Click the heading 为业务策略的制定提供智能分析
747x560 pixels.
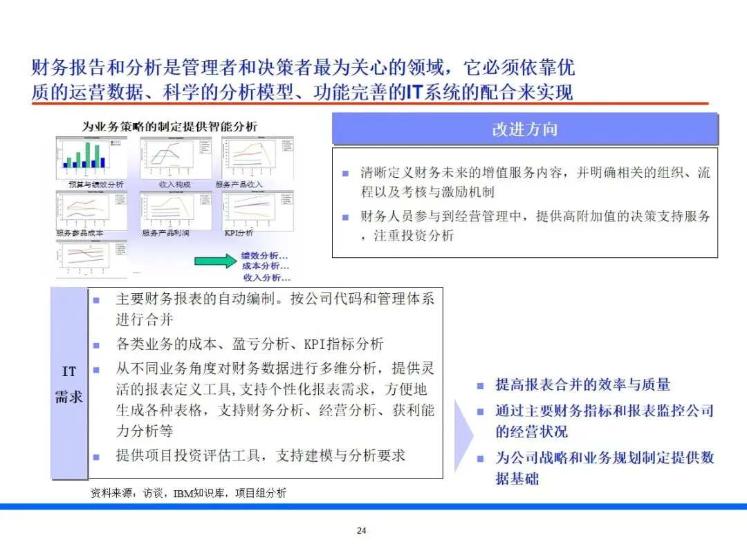click(169, 127)
